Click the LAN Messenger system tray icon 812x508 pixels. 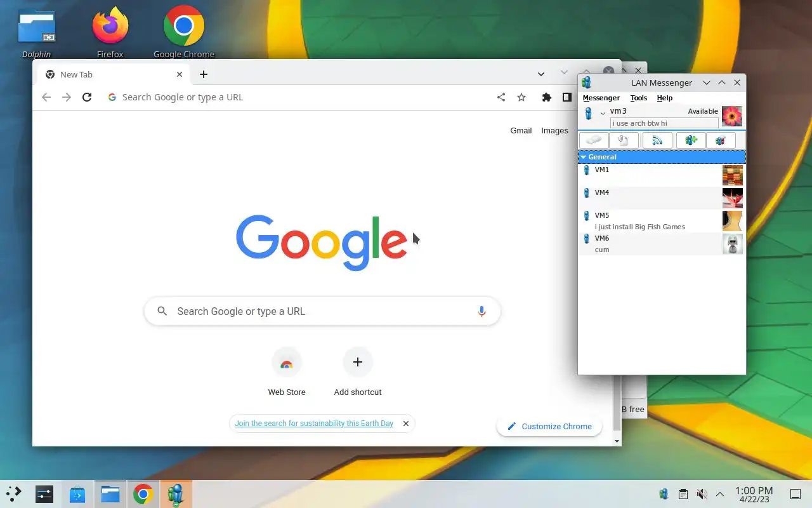coord(664,493)
